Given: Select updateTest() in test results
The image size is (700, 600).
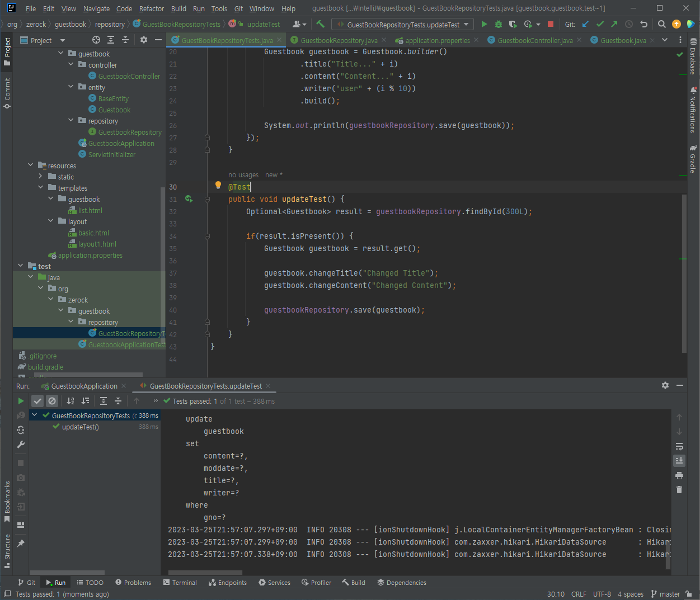Looking at the screenshot, I should point(80,427).
